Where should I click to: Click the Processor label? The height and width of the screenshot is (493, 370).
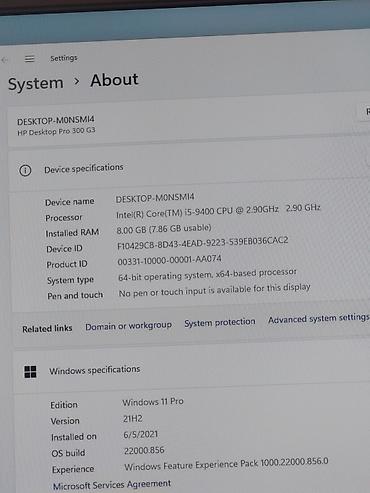(x=64, y=218)
